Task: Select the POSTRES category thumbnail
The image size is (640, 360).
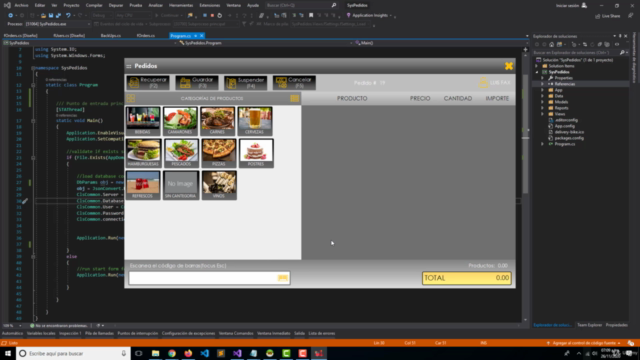Action: pos(256,153)
